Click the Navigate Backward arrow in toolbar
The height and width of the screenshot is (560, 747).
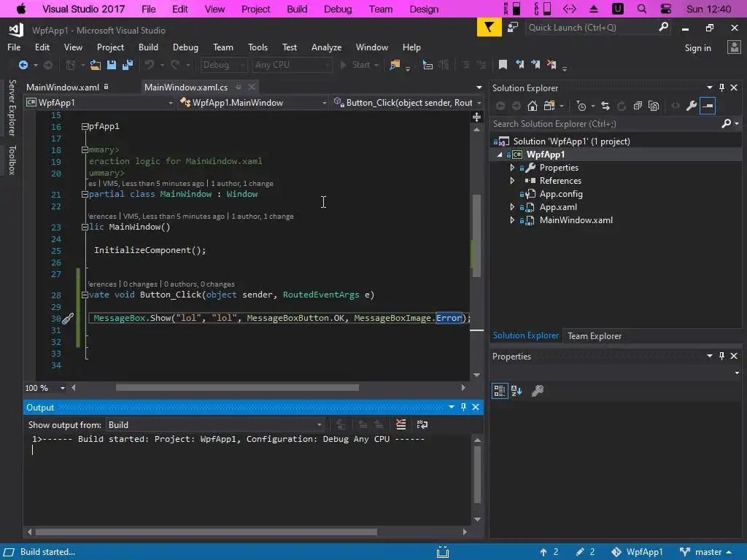pyautogui.click(x=23, y=65)
